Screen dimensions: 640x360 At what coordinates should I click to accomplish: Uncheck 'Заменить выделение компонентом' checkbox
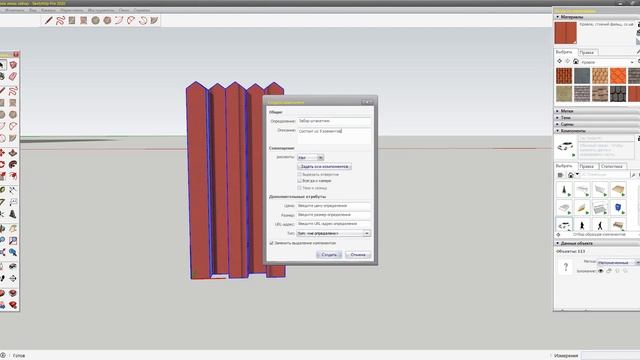(271, 243)
